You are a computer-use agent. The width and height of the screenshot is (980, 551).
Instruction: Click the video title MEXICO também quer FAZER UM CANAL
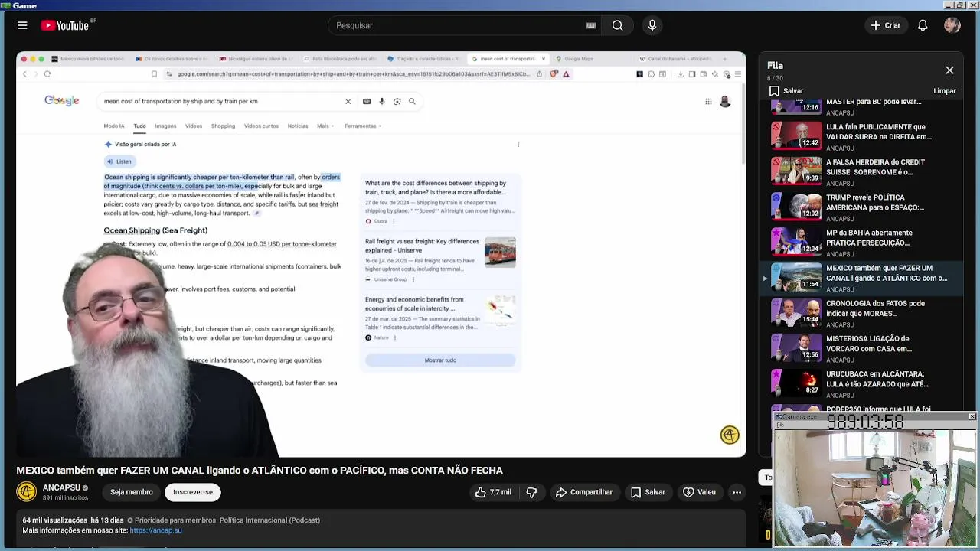click(260, 470)
